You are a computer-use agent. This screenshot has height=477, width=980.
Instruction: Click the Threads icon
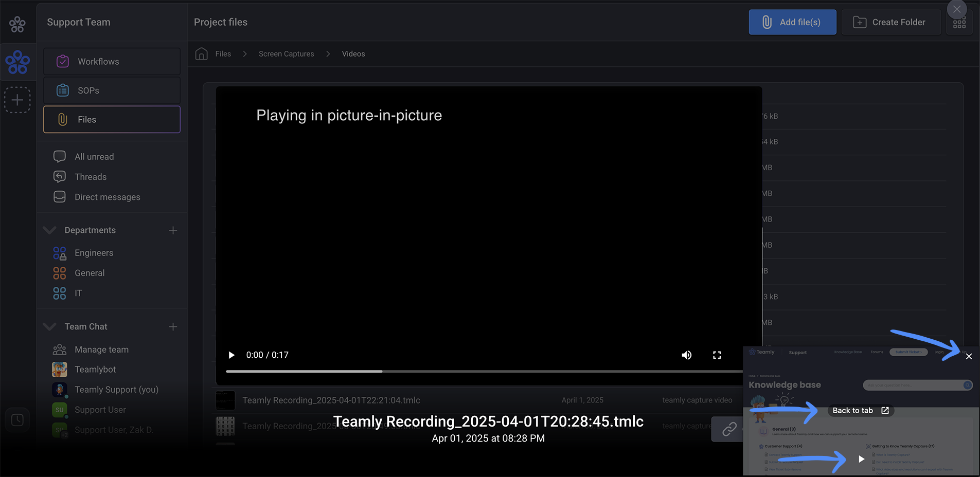tap(60, 177)
